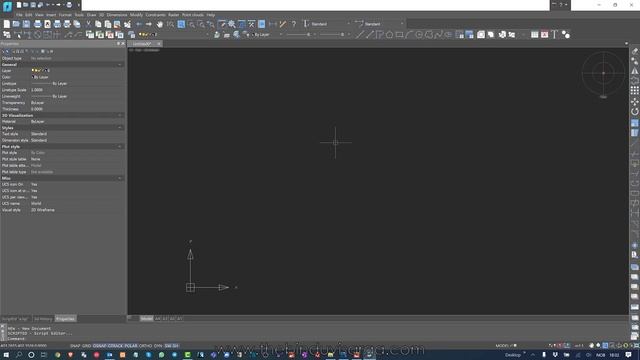This screenshot has width=640, height=360.
Task: Click the MODEL button in status bar
Action: 502,346
